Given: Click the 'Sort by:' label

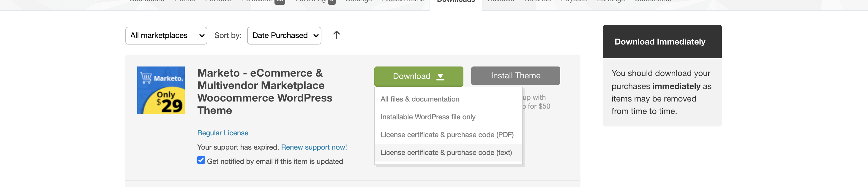Looking at the screenshot, I should point(228,35).
